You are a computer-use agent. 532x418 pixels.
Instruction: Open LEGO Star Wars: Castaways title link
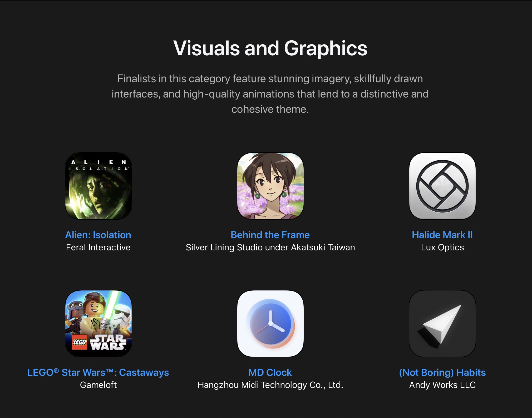click(98, 372)
